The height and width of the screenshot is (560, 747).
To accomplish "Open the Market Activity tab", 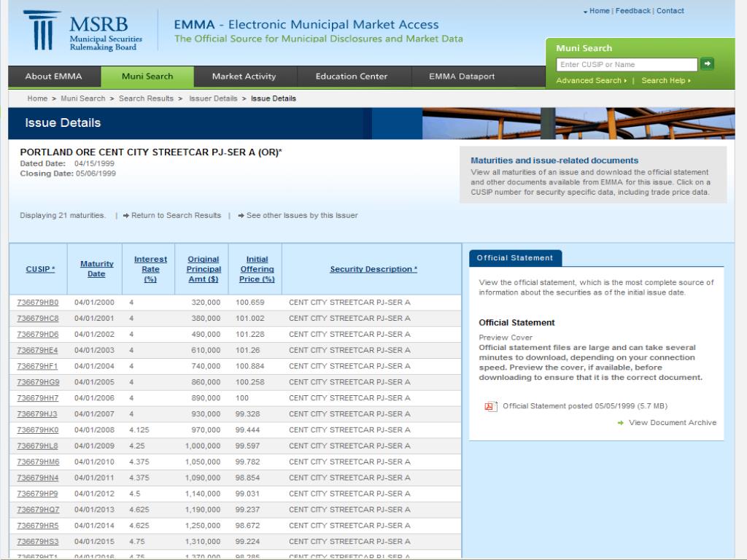I will tap(244, 76).
